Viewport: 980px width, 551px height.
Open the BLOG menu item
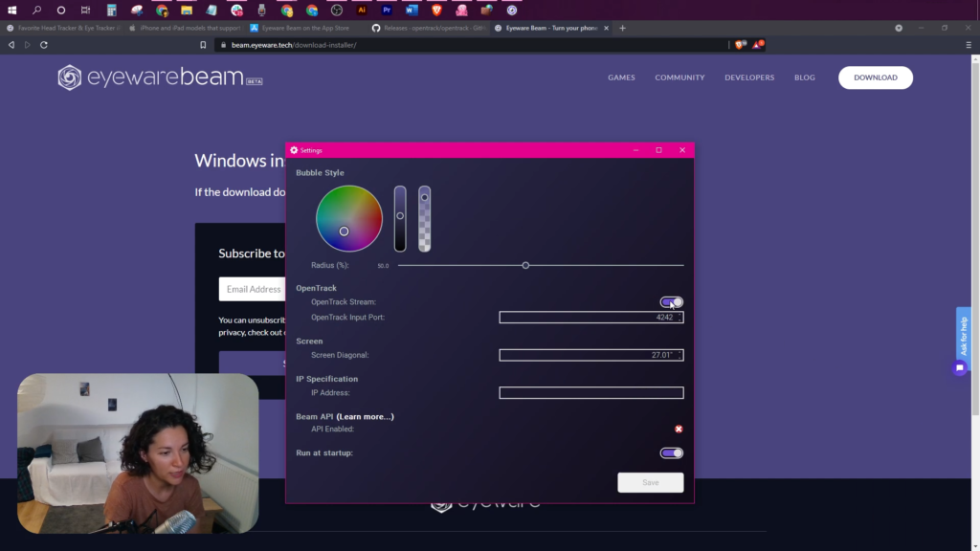click(x=804, y=77)
